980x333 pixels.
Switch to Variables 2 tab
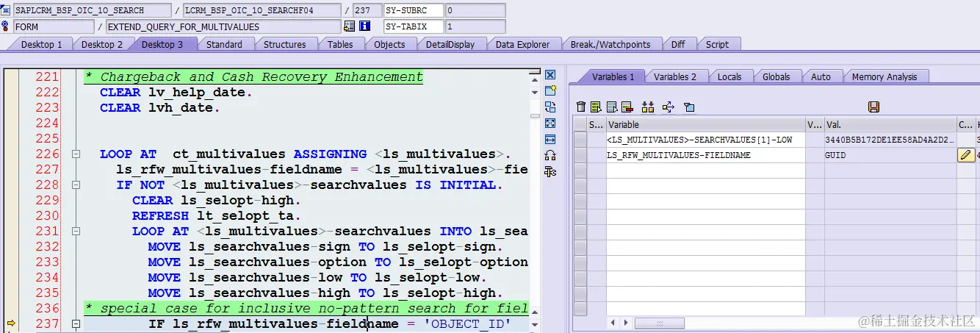(x=675, y=76)
